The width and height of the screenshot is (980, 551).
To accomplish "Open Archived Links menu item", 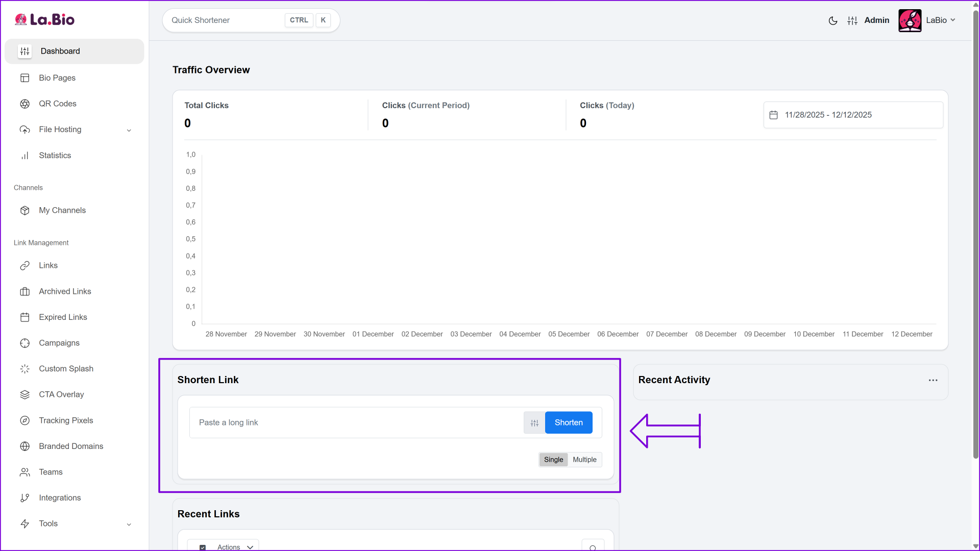I will point(65,292).
